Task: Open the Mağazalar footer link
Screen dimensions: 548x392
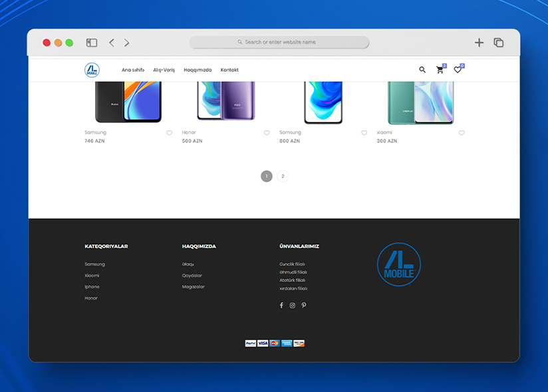Action: click(x=194, y=287)
